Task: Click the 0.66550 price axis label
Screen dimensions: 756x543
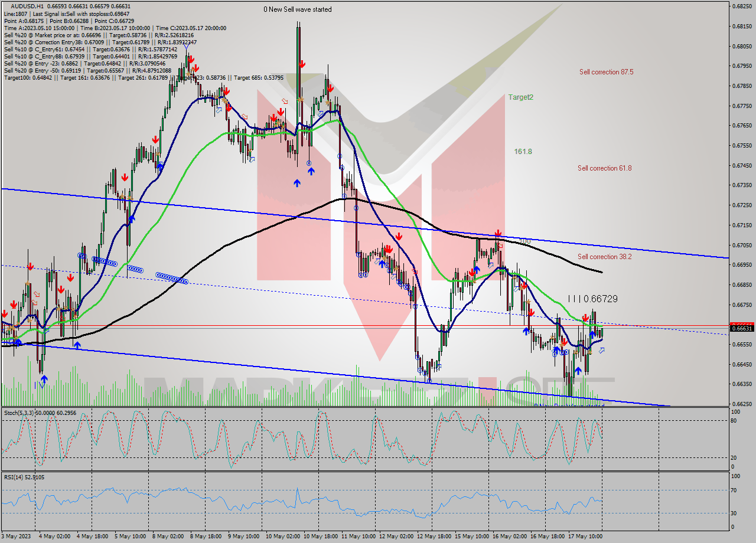Action: (743, 344)
